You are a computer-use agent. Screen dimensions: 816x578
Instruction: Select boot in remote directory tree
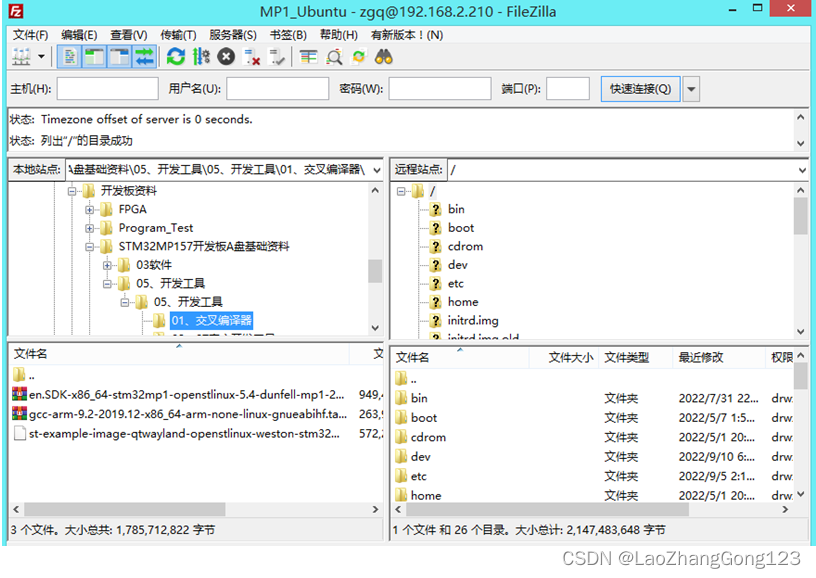[x=461, y=228]
